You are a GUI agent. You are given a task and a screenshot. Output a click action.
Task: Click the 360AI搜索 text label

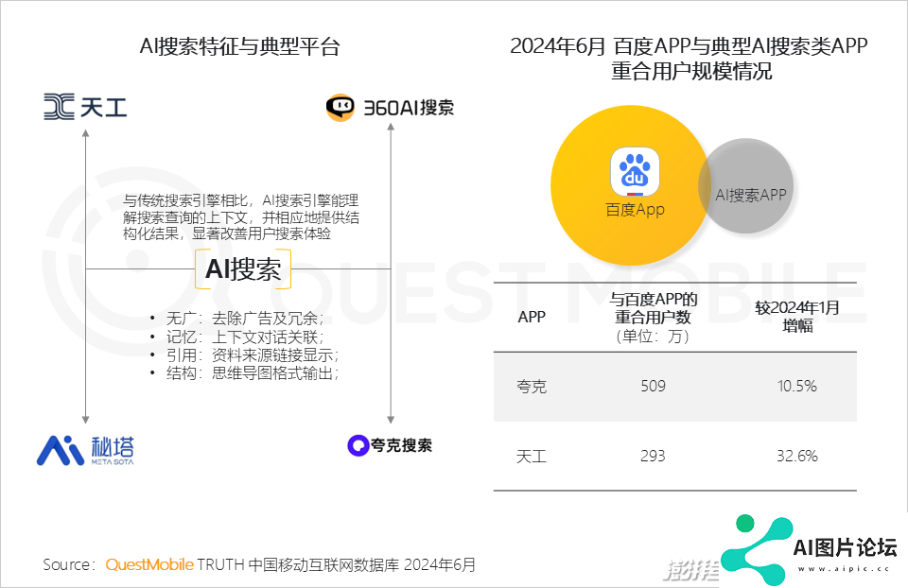click(x=409, y=108)
